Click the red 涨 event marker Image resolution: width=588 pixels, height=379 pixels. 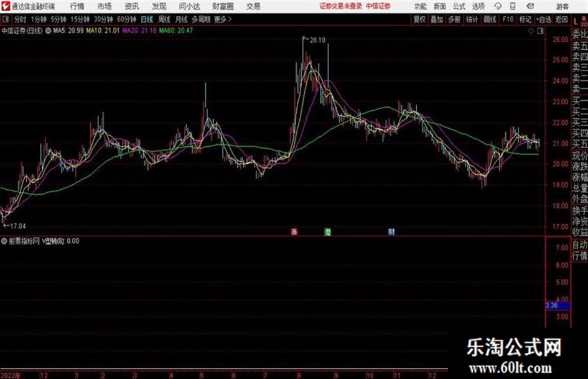294,232
